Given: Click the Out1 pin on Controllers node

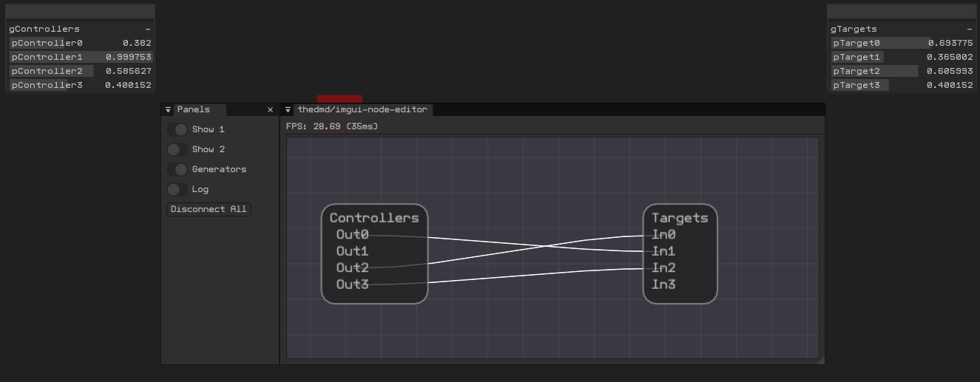Looking at the screenshot, I should (352, 251).
